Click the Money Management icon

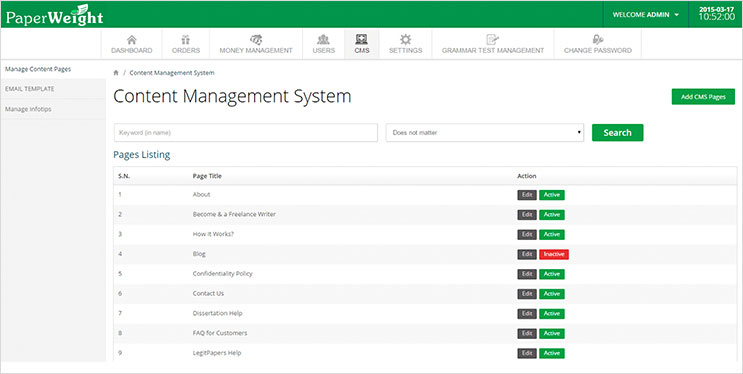click(x=256, y=39)
